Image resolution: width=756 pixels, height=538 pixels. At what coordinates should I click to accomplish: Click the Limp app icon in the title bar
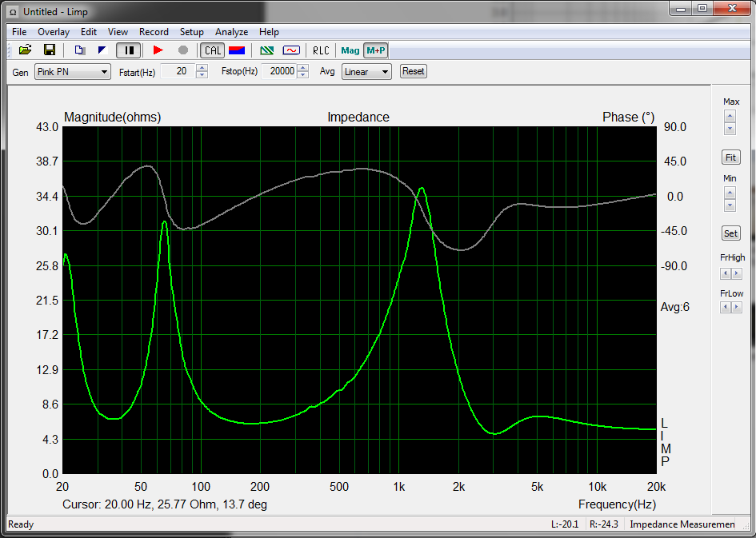(14, 12)
